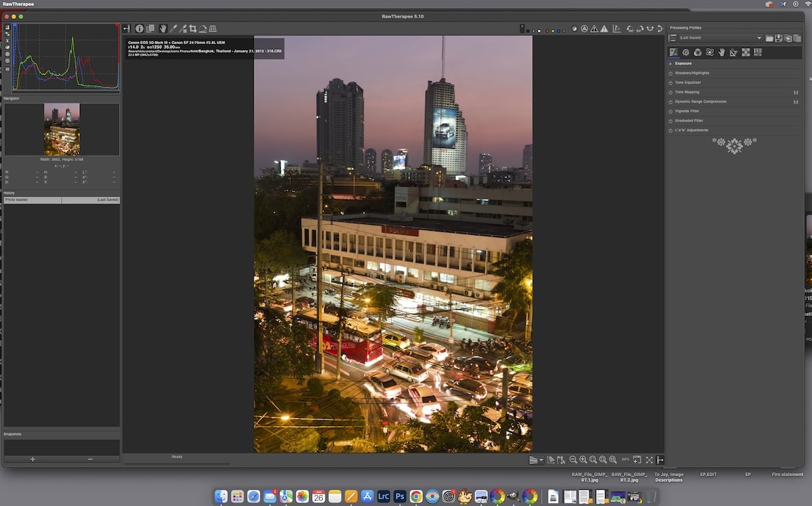Switch to the Meta tab
The image size is (812, 506).
pos(758,52)
